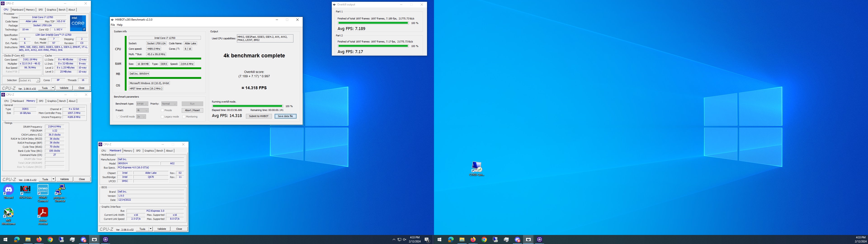Open Preset 4k dropdown

(142, 110)
